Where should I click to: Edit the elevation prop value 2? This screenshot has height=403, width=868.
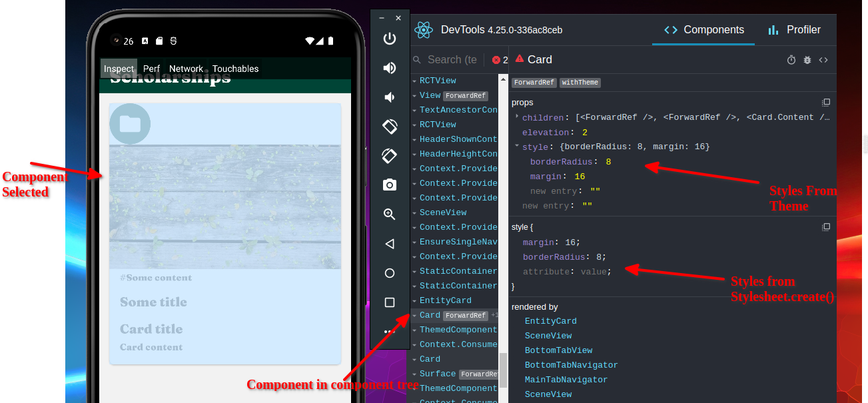[585, 133]
